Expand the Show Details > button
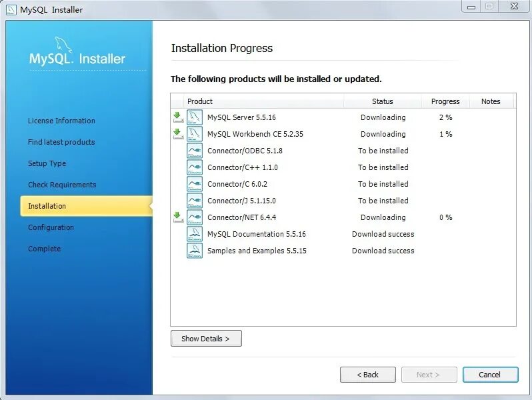The image size is (532, 400). pos(206,338)
